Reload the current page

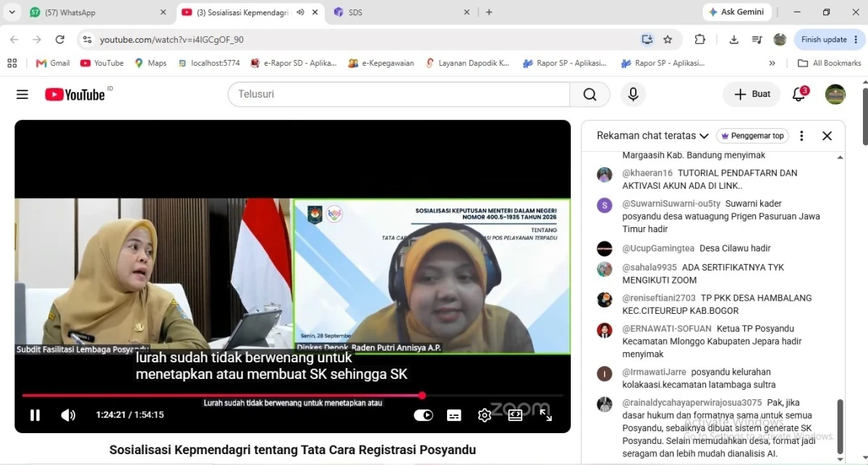[x=60, y=40]
